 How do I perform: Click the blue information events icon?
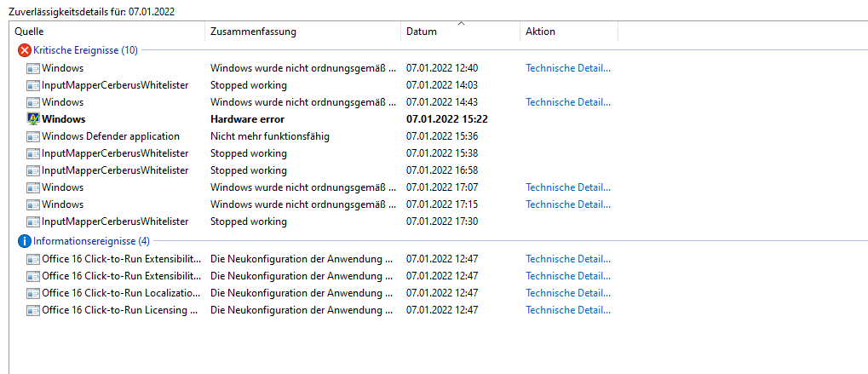(x=25, y=241)
